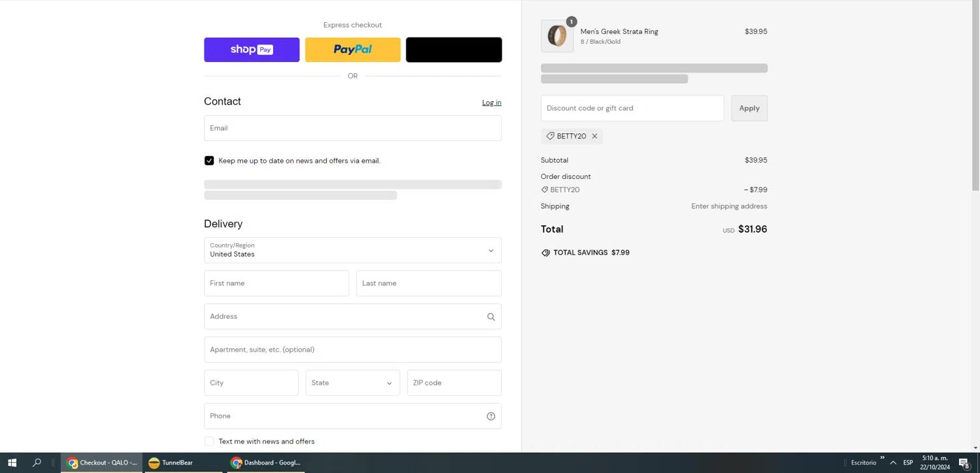Image resolution: width=980 pixels, height=473 pixels.
Task: Click the phone field help icon
Action: 491,416
